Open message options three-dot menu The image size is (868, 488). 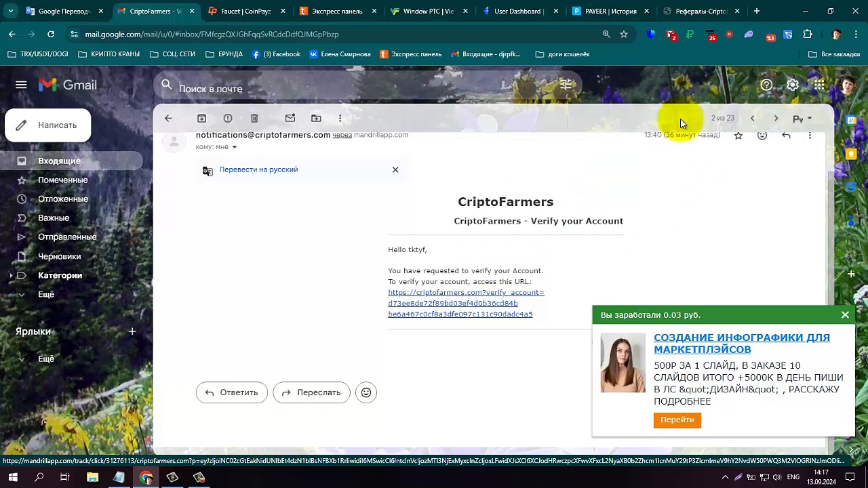click(810, 136)
